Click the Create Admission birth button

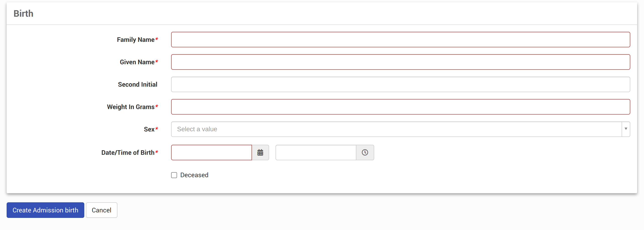point(45,210)
